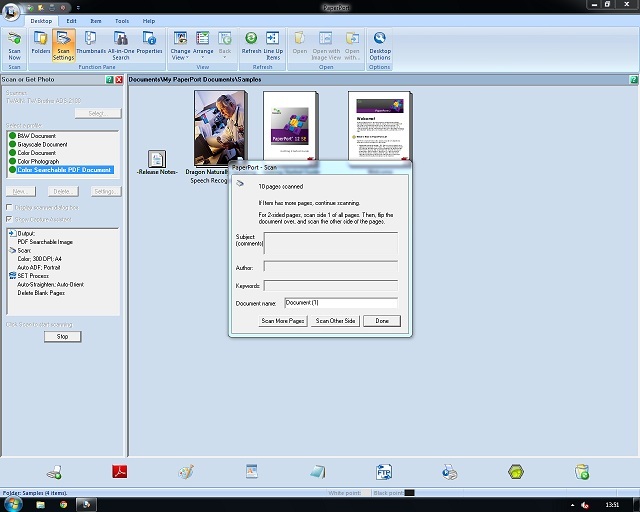Click the White point color swatch
This screenshot has width=640, height=512.
point(366,493)
